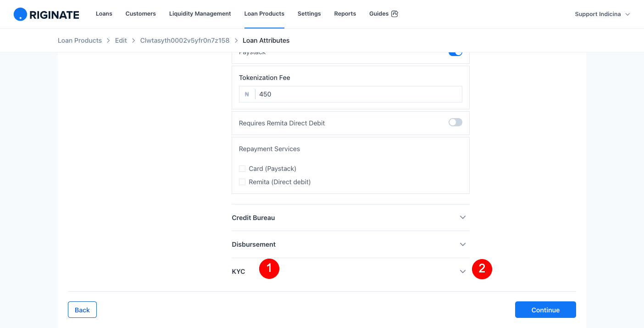The height and width of the screenshot is (328, 644).
Task: Click the Continue button
Action: point(545,310)
